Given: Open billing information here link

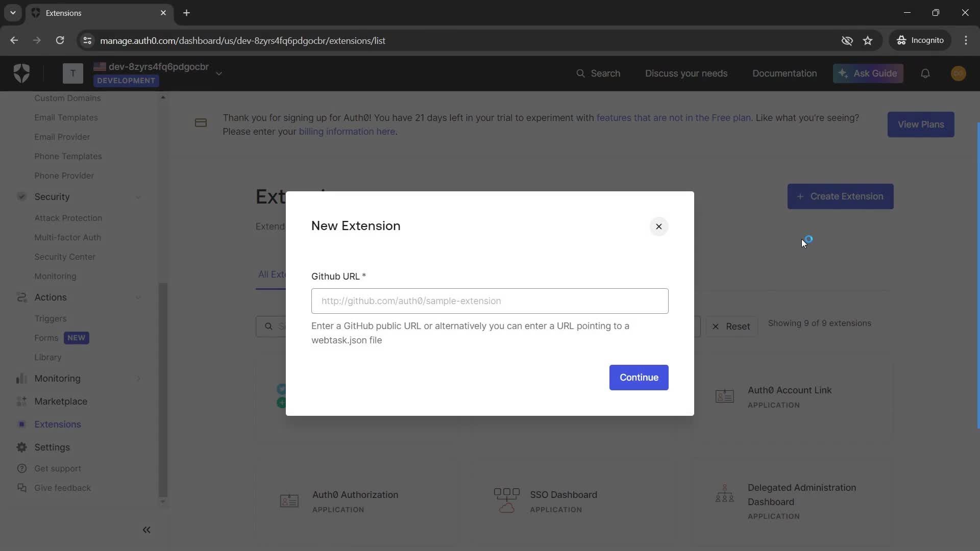Looking at the screenshot, I should tap(347, 132).
